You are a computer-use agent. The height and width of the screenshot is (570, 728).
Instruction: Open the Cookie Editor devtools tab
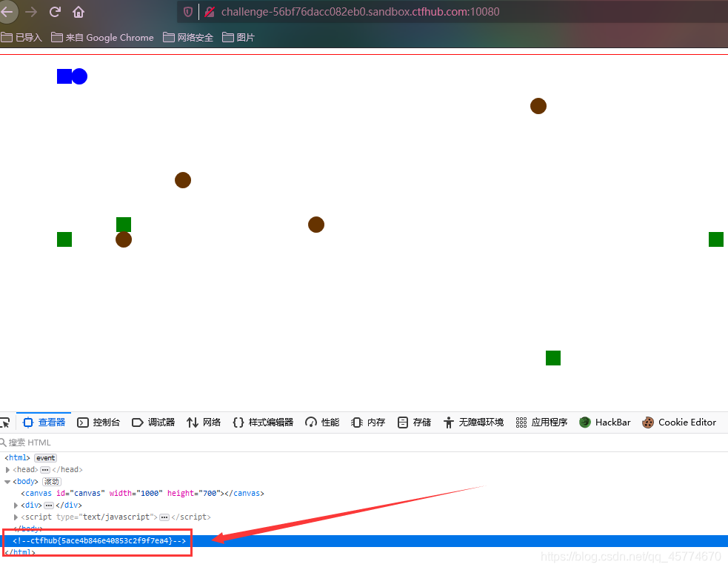point(679,422)
